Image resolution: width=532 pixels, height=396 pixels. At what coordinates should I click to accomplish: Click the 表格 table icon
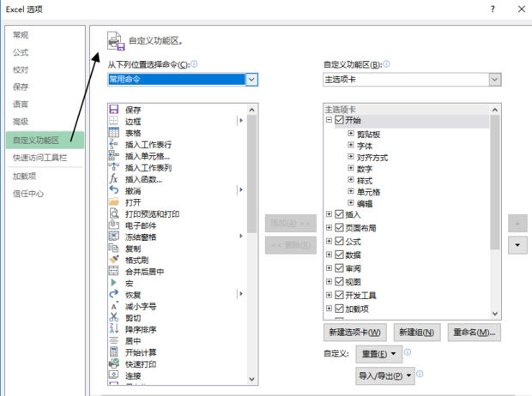[113, 133]
